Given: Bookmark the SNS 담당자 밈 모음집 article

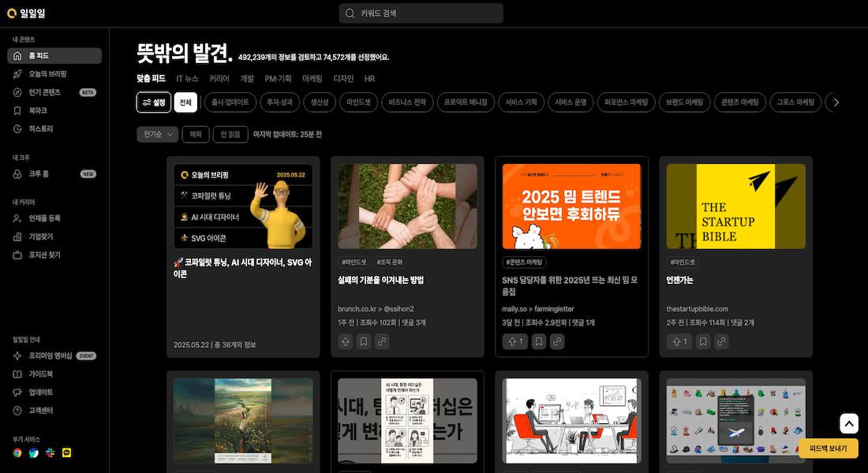Looking at the screenshot, I should click(x=539, y=342).
